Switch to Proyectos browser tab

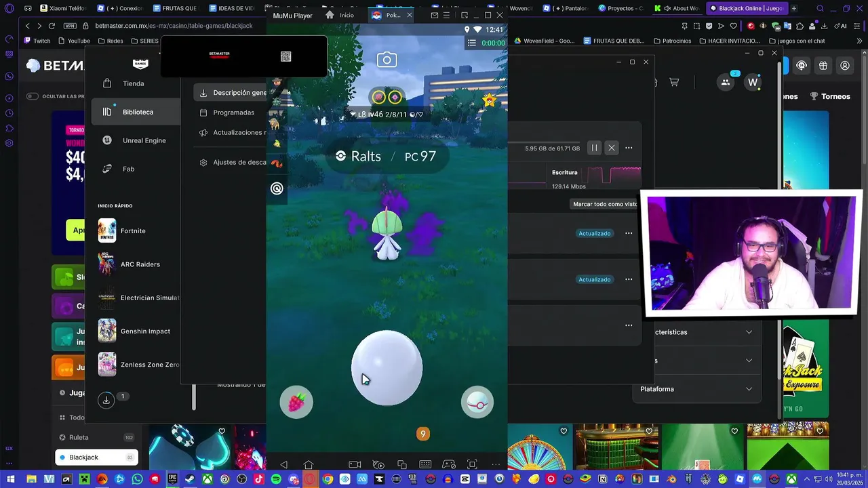click(x=622, y=8)
